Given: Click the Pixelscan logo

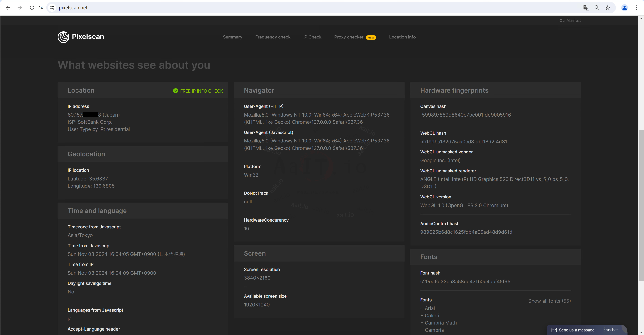Looking at the screenshot, I should click(81, 37).
